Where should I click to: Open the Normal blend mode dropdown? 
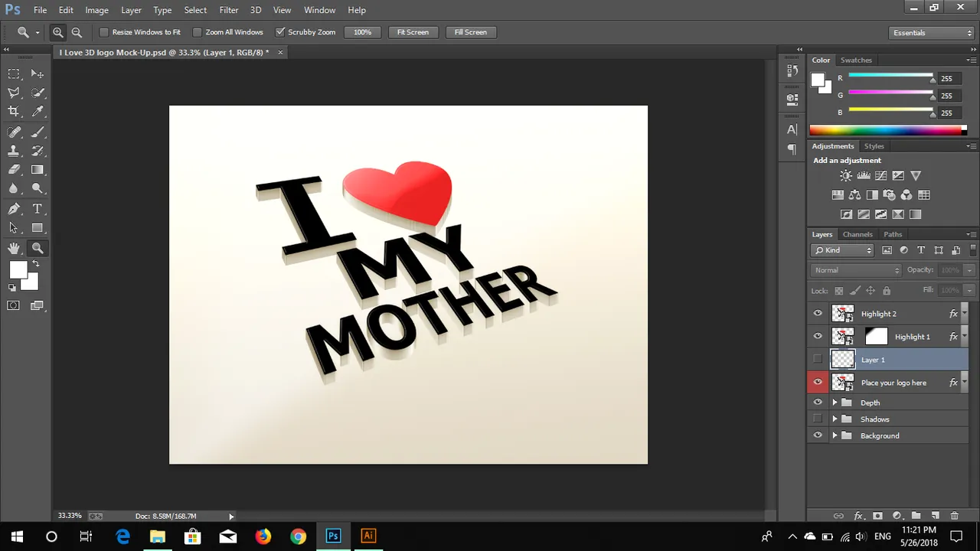[856, 270]
